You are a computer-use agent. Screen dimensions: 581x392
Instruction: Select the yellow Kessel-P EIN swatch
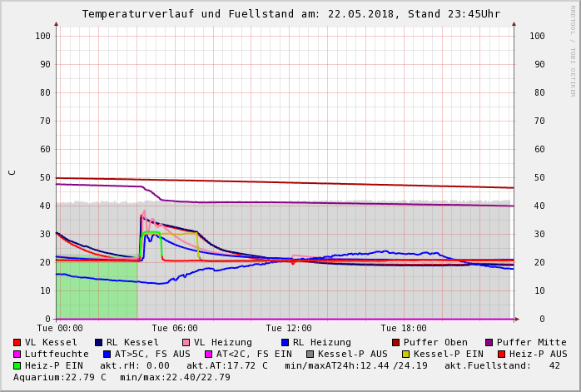[x=405, y=354]
